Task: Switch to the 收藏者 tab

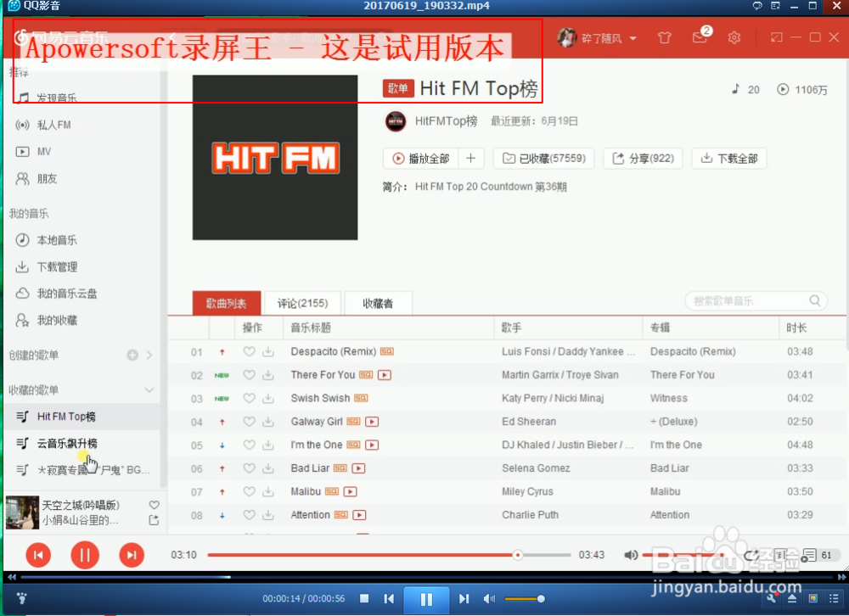Action: 378,303
